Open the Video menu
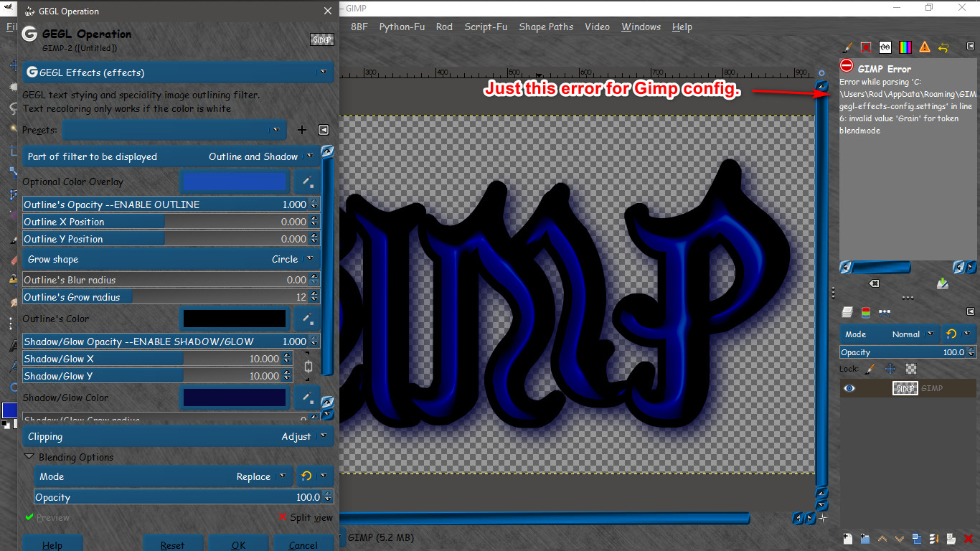The width and height of the screenshot is (980, 551). (x=597, y=27)
